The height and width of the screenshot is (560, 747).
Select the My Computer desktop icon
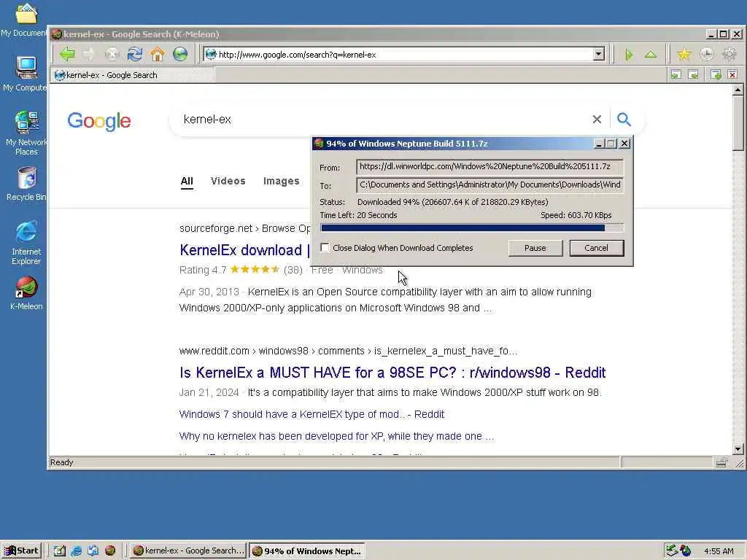coord(26,74)
